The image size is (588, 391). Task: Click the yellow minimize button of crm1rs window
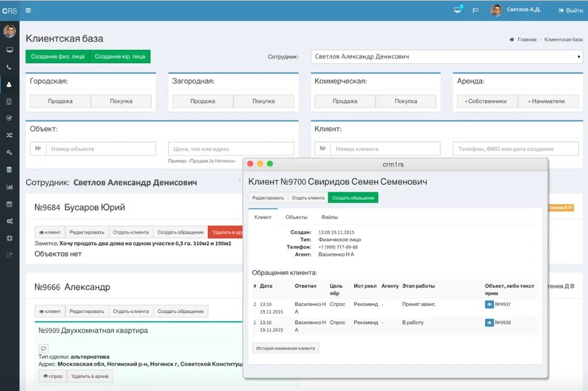point(260,163)
